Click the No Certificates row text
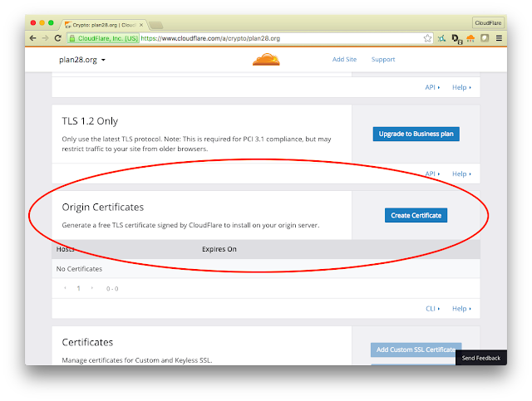Viewport: 532px width, 401px height. pyautogui.click(x=79, y=269)
